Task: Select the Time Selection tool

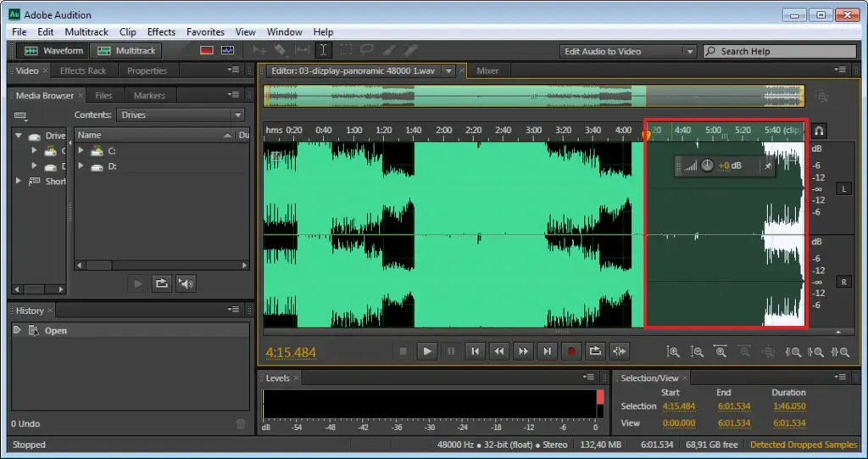Action: 324,51
